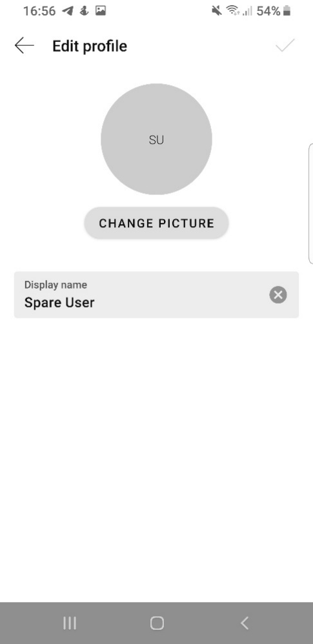The height and width of the screenshot is (644, 313).
Task: Tap the Spare User name text
Action: click(59, 303)
